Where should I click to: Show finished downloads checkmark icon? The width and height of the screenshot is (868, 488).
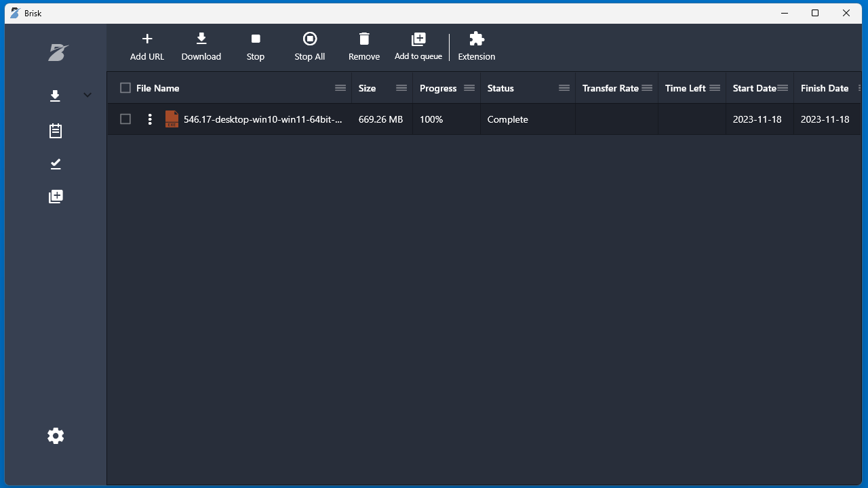[56, 164]
